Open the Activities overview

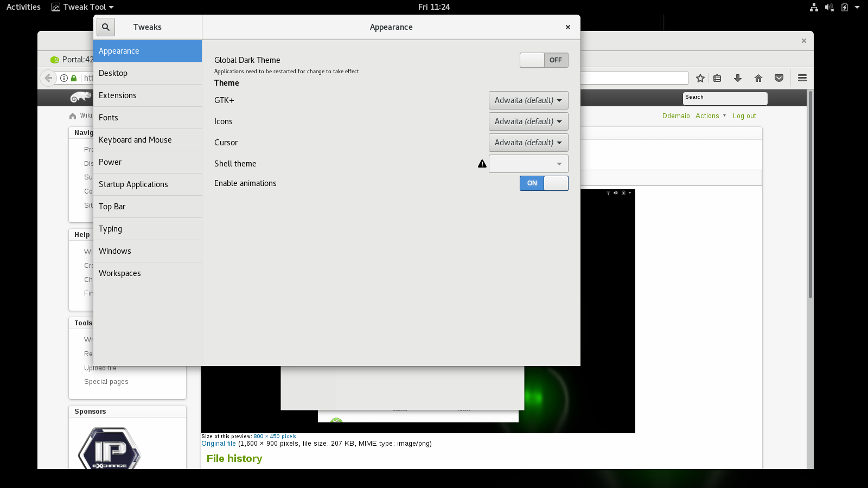coord(23,7)
